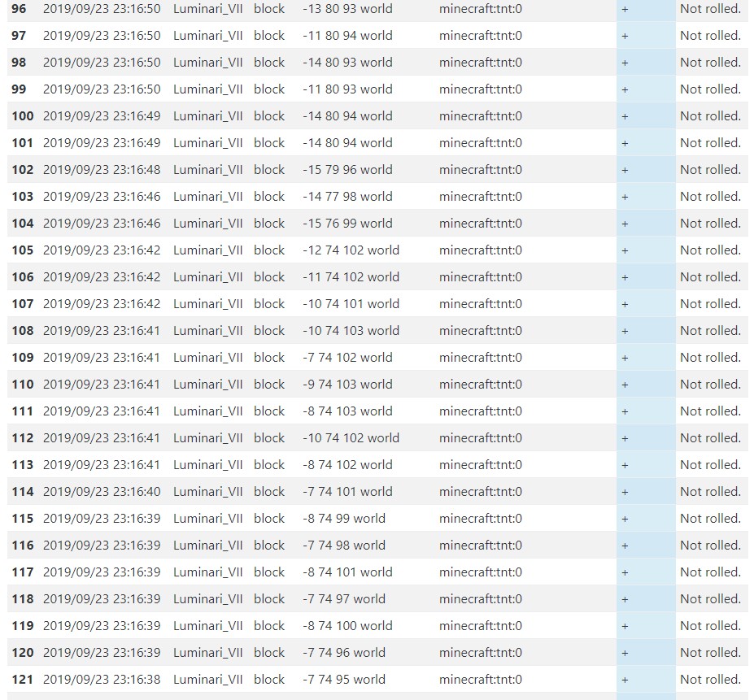Click coordinates "-7 74 98 world"
This screenshot has height=700, width=754.
pos(344,546)
